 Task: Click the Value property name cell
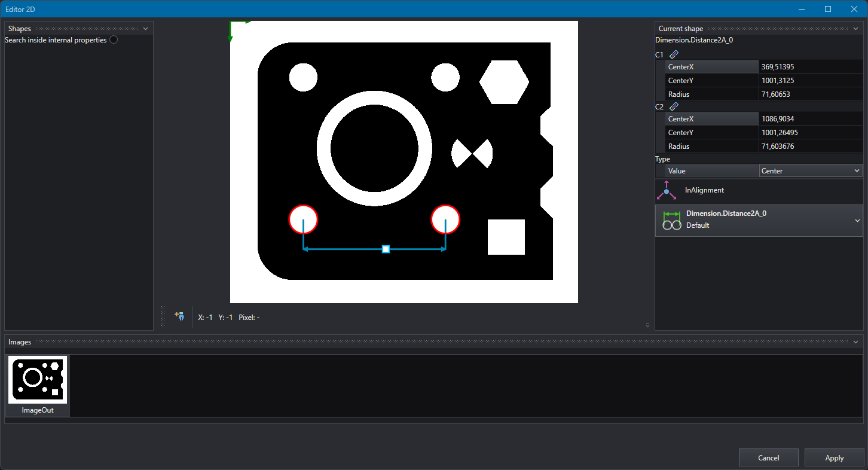click(x=712, y=171)
